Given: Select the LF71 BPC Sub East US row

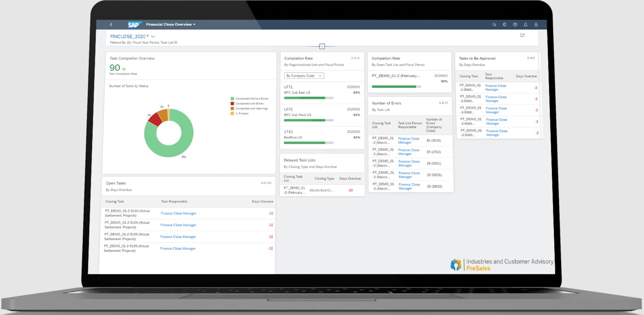Looking at the screenshot, I should [322, 92].
